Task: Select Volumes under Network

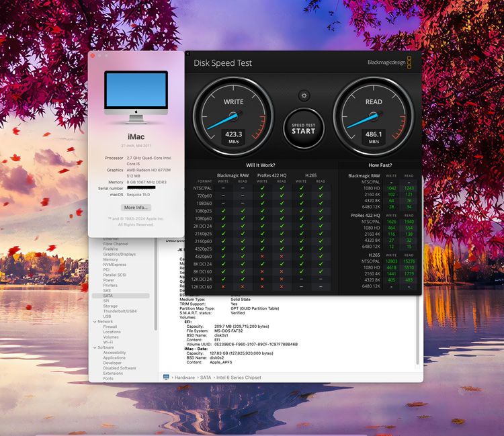Action: 111,337
